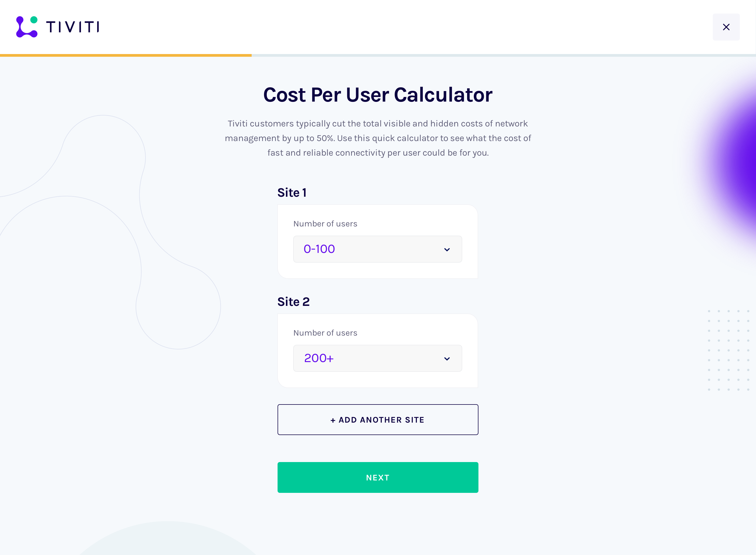Open the Site 2 number of users dropdown
Image resolution: width=756 pixels, height=555 pixels.
[377, 358]
